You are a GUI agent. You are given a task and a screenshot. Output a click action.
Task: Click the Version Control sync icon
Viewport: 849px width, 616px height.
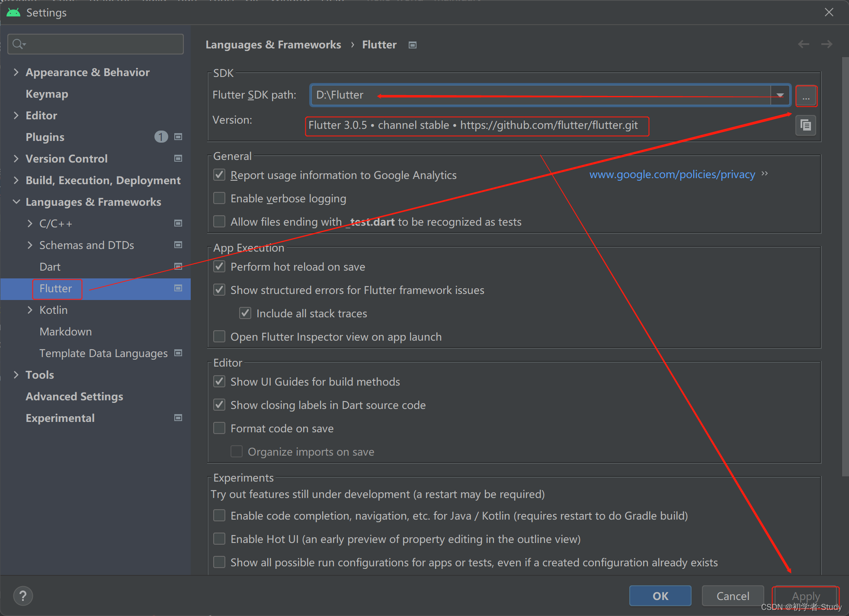(178, 158)
